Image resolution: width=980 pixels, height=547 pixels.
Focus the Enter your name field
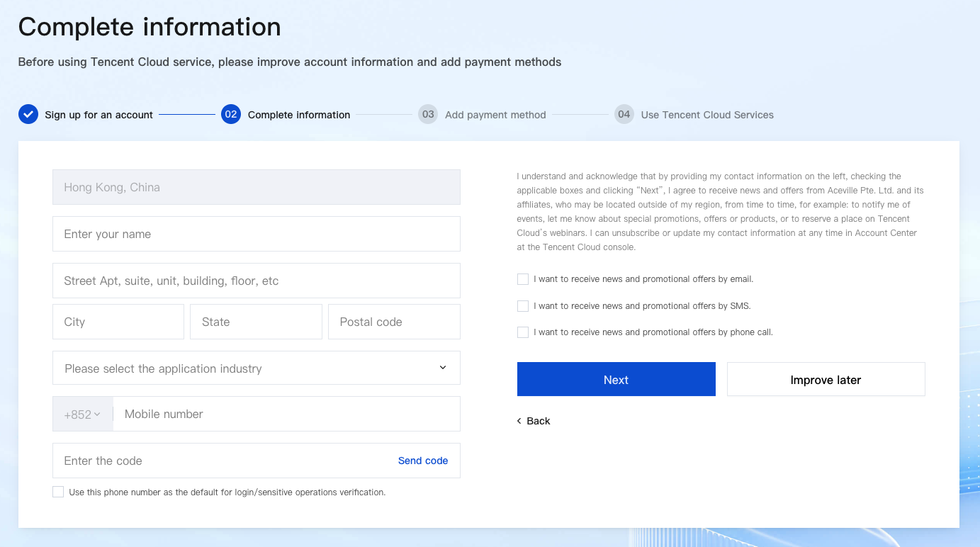(x=256, y=234)
